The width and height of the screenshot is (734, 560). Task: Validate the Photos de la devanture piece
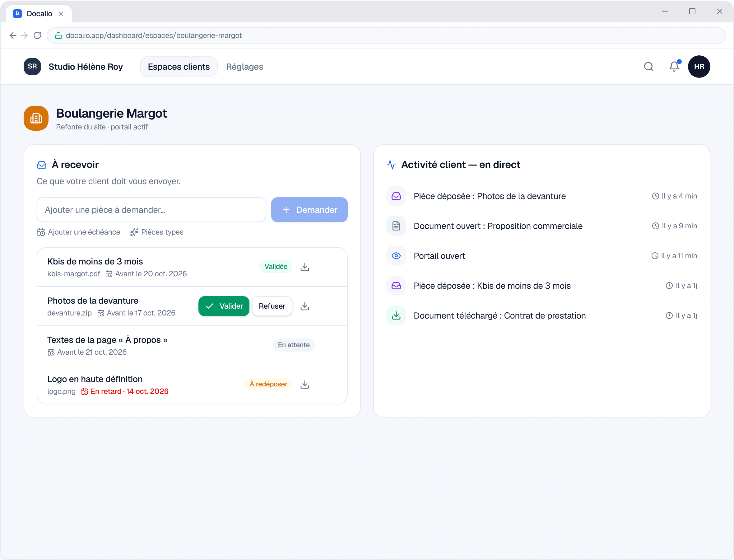[x=224, y=306]
